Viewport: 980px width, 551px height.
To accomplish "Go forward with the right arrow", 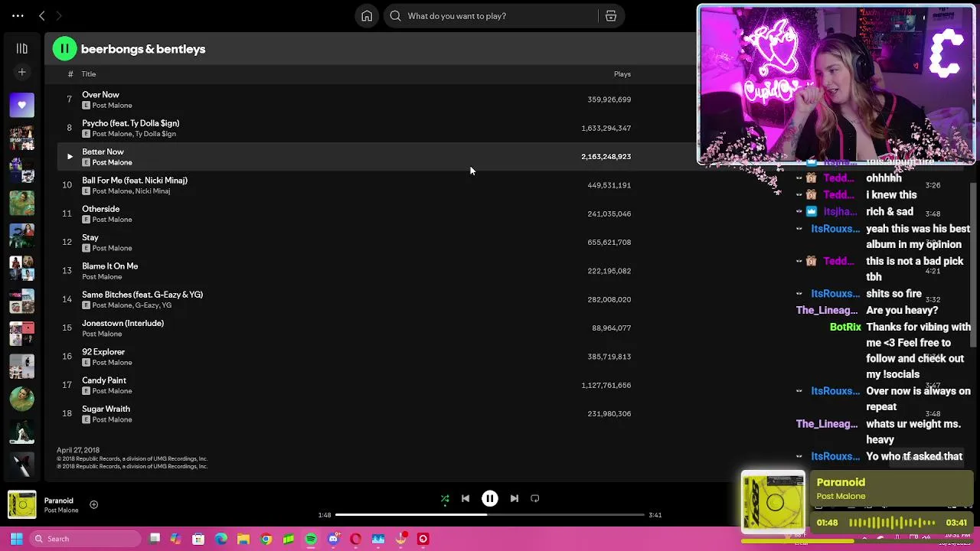I will click(58, 15).
